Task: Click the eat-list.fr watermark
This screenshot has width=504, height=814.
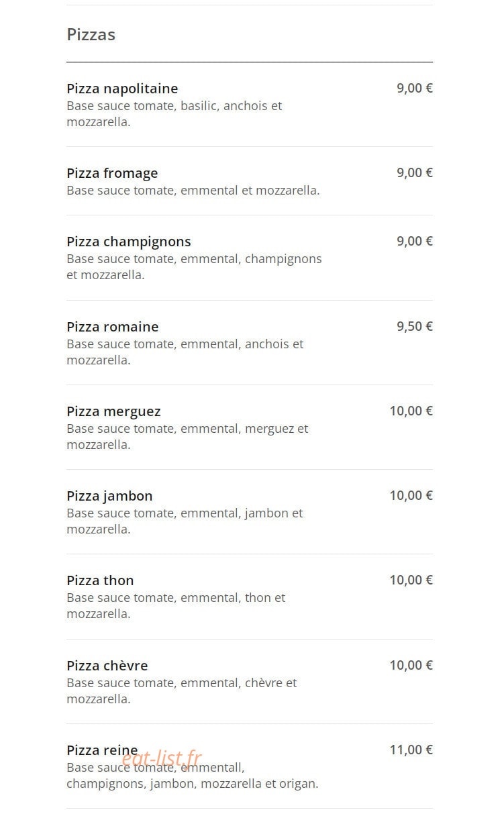Action: point(162,759)
